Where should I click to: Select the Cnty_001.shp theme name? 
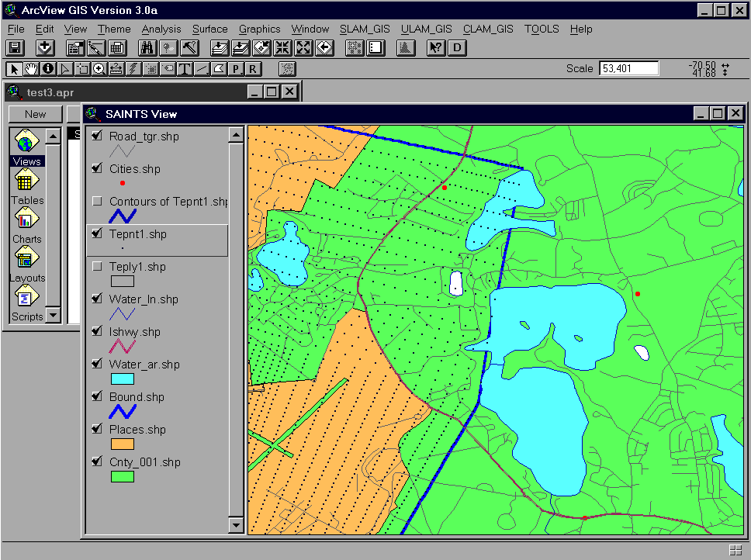coord(144,461)
